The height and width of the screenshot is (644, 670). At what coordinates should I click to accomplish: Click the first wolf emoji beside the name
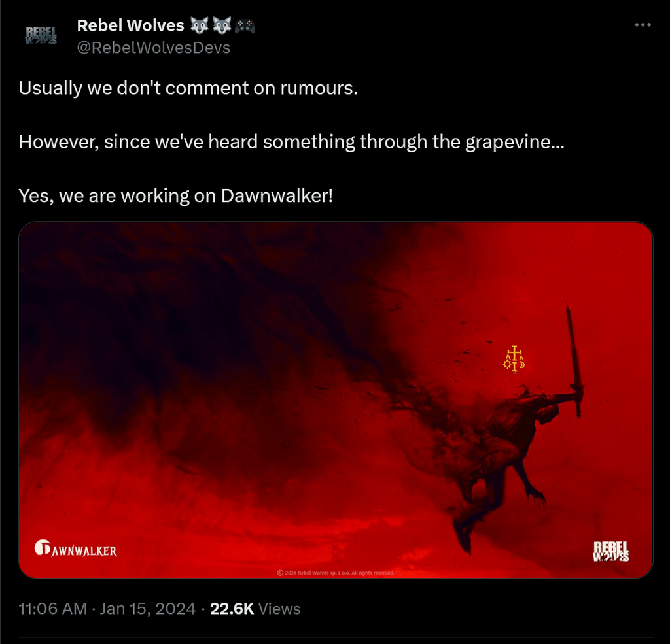coord(200,25)
